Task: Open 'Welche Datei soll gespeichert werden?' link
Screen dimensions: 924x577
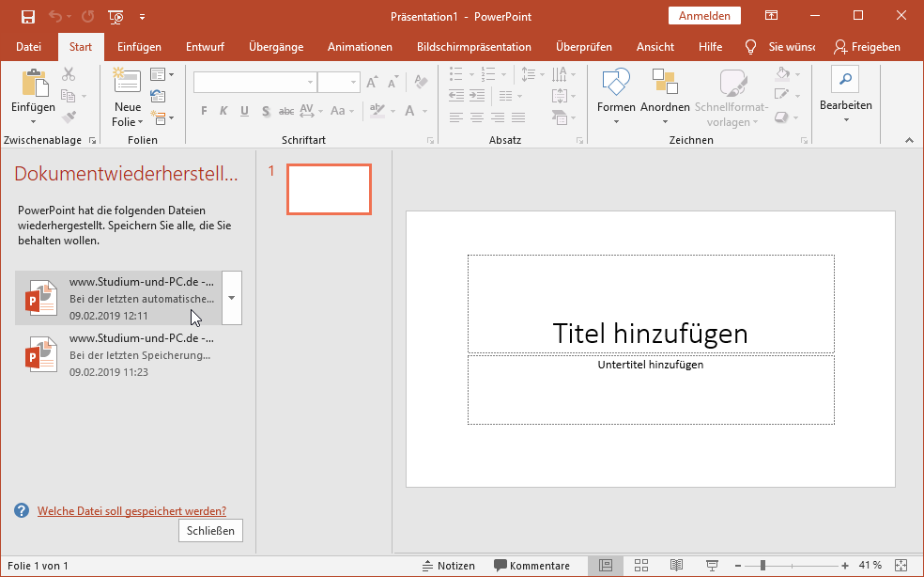Action: tap(132, 511)
